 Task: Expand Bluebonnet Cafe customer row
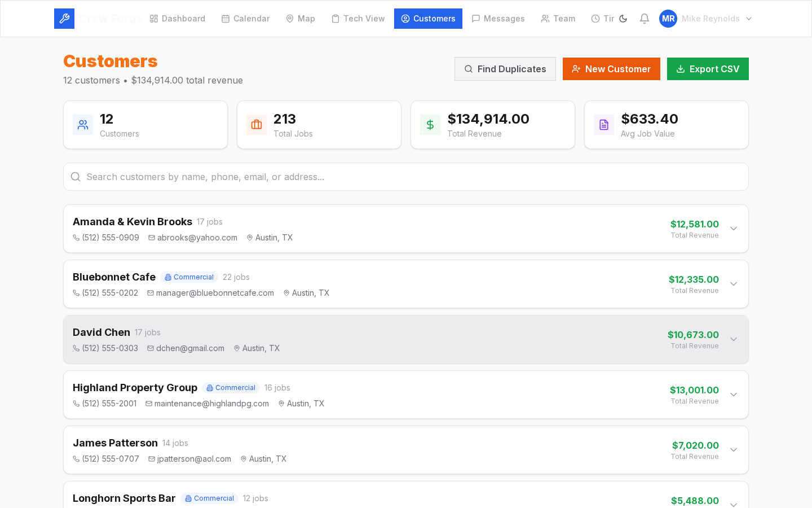734,284
